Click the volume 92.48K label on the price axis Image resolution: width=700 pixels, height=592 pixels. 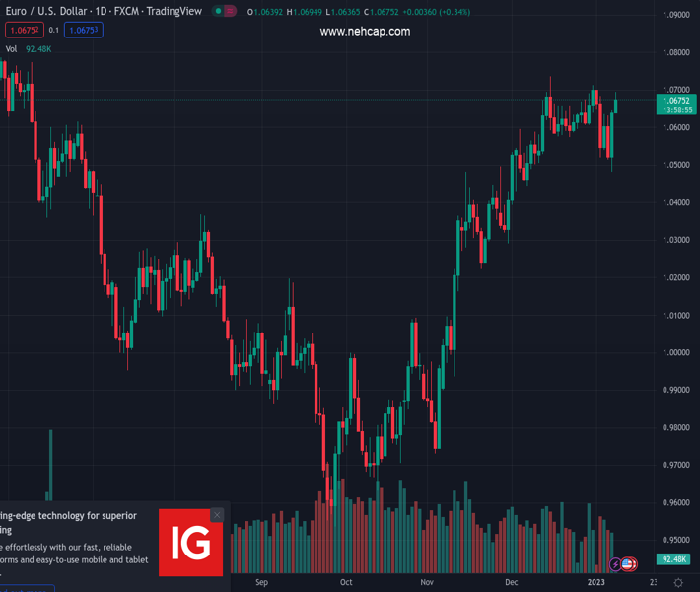[x=675, y=559]
